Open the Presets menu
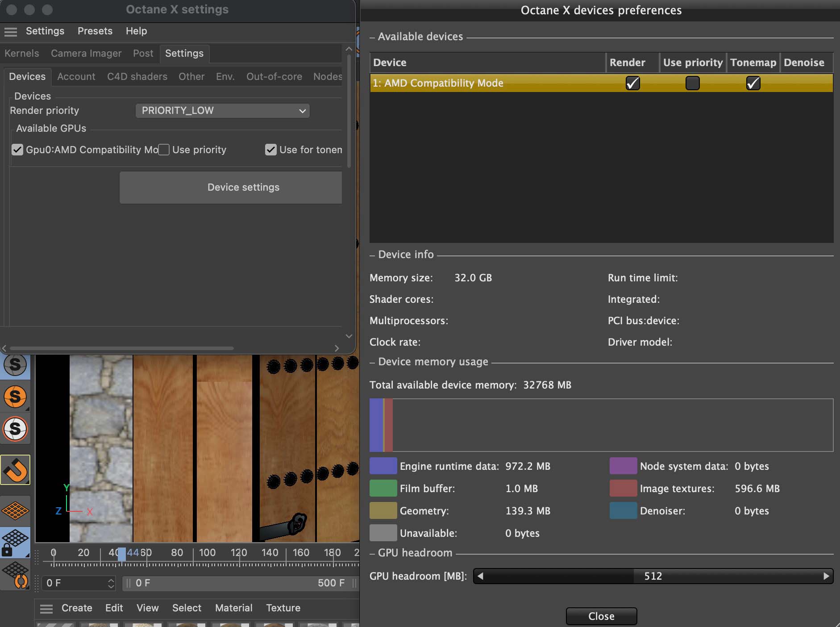 coord(95,31)
